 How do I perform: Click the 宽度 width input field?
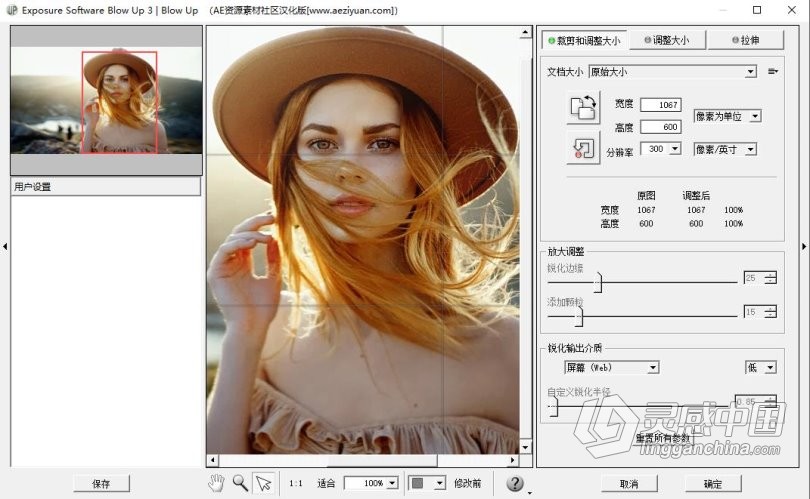(661, 105)
